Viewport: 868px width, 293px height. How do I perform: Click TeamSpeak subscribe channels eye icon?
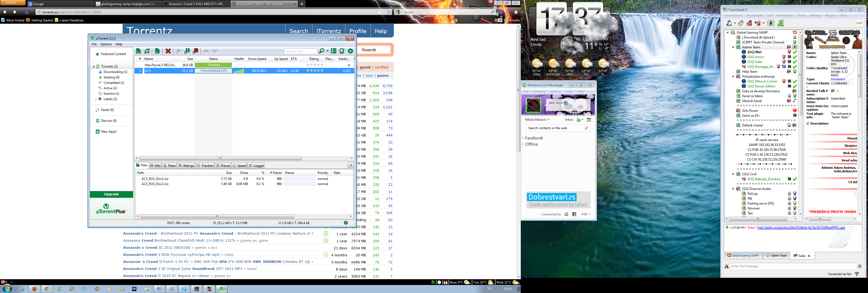pyautogui.click(x=771, y=23)
